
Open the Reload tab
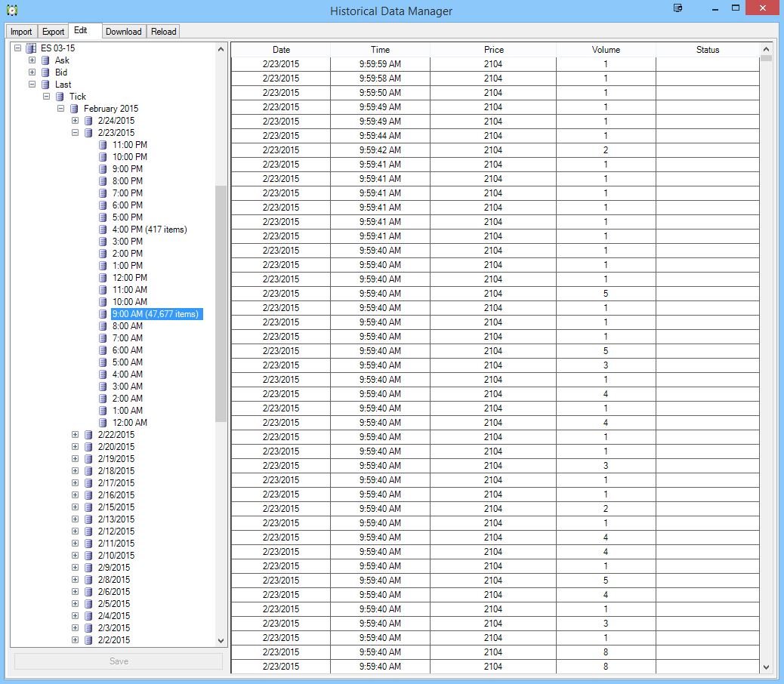(x=163, y=32)
